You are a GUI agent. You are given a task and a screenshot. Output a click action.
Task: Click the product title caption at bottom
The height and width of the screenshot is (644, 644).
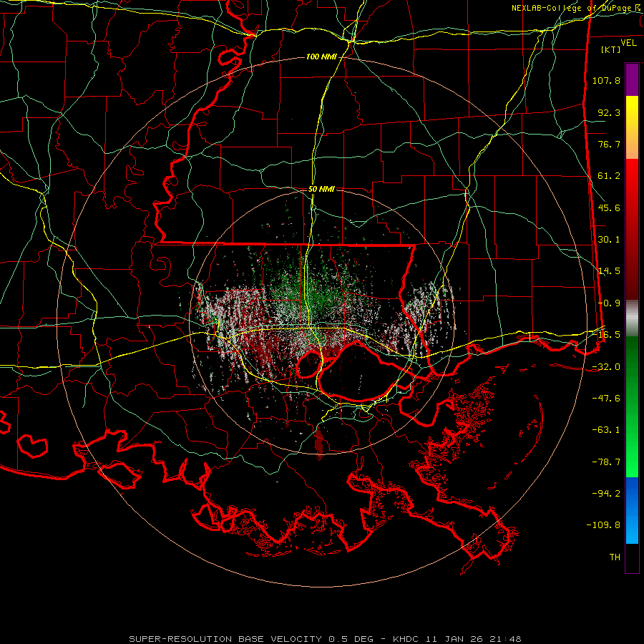coord(326,639)
